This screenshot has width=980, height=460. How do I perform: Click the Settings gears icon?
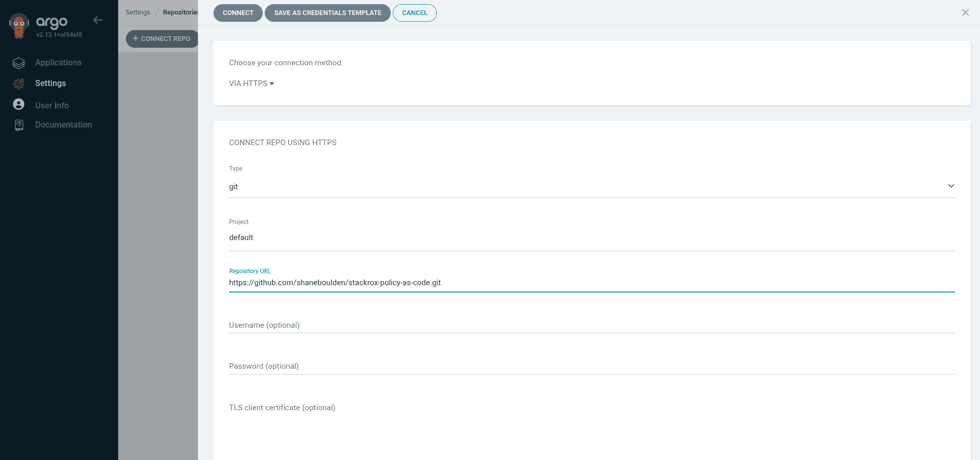[19, 83]
